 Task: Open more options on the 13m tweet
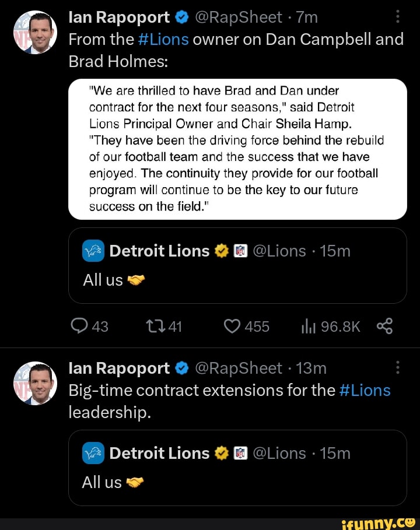pyautogui.click(x=398, y=367)
